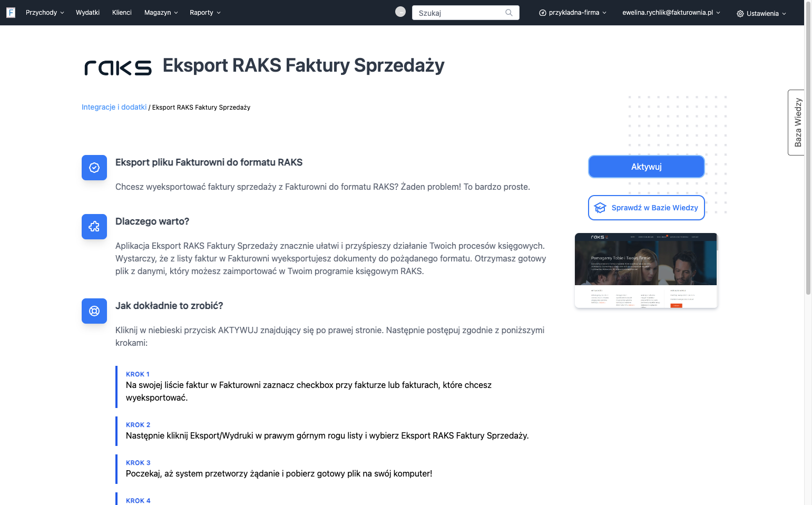Image resolution: width=812 pixels, height=505 pixels.
Task: Open the ewelina.rychlik user menu
Action: tap(671, 13)
